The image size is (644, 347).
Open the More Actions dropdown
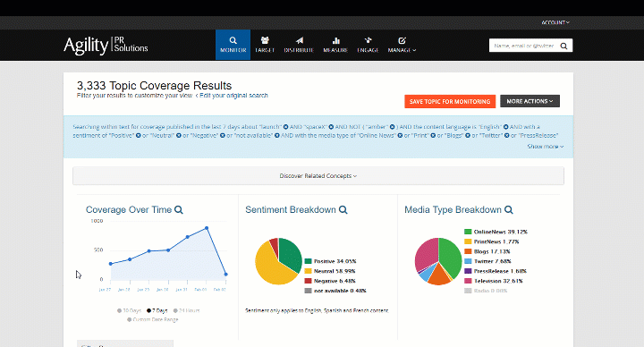[x=530, y=101]
